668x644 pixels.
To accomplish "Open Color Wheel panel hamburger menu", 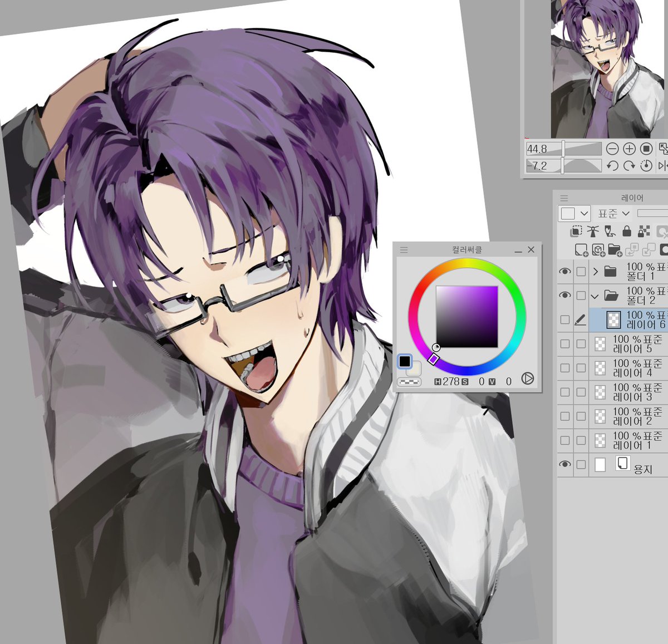I will coord(404,250).
